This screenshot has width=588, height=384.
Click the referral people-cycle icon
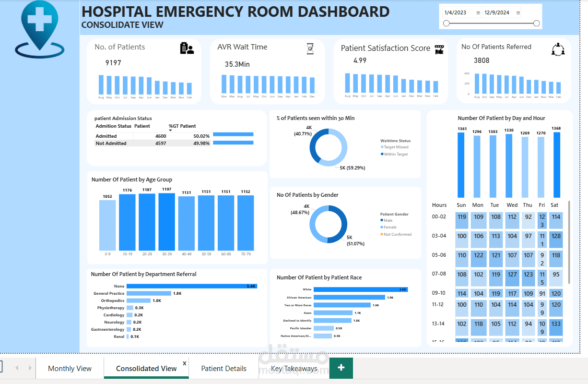pos(558,49)
